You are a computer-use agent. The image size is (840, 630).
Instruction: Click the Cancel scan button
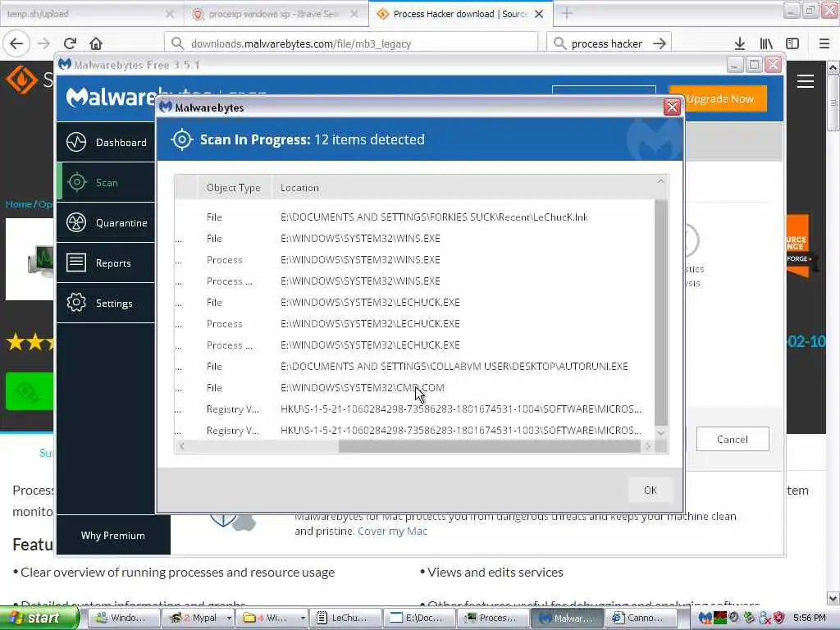(x=733, y=440)
